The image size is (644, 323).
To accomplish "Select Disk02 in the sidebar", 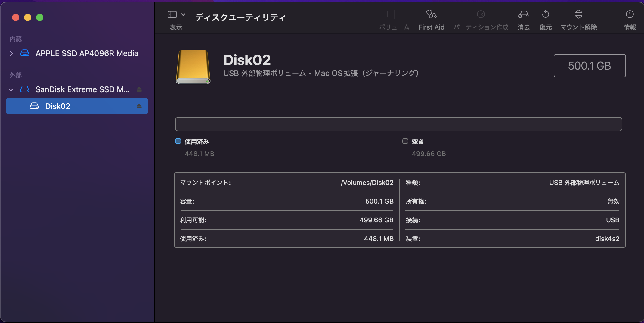I will click(57, 106).
